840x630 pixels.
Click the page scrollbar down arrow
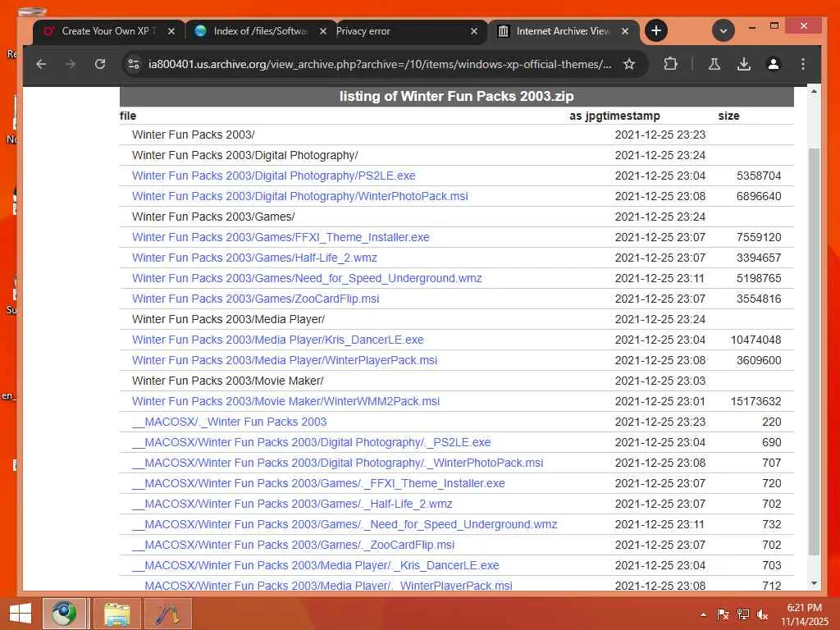(x=814, y=583)
